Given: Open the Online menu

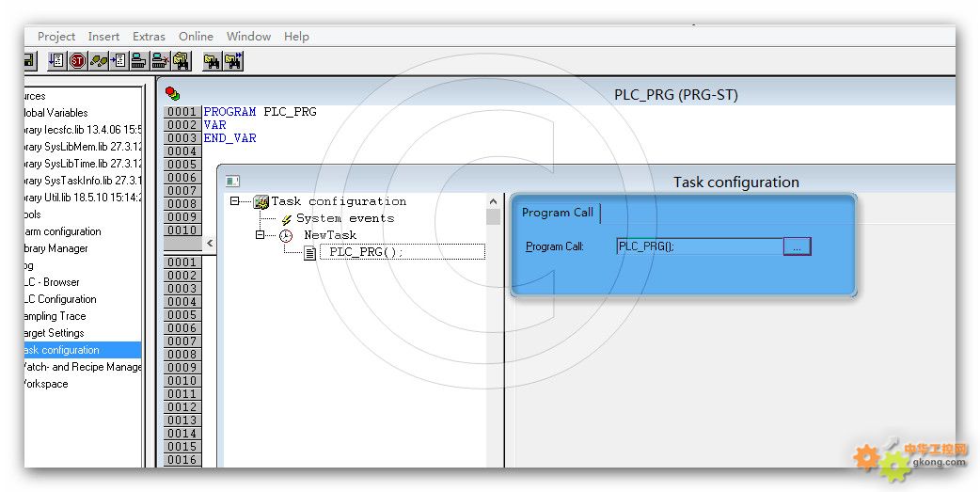Looking at the screenshot, I should click(196, 37).
